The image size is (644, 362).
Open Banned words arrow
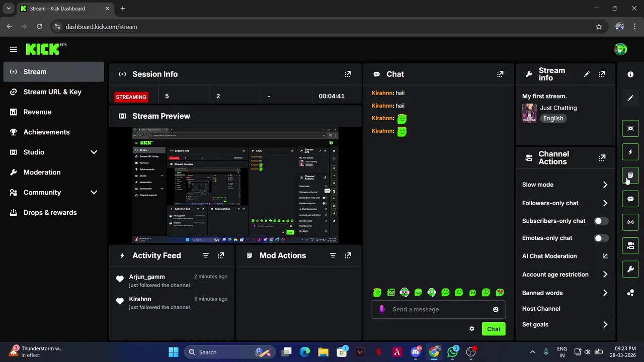[605, 293]
